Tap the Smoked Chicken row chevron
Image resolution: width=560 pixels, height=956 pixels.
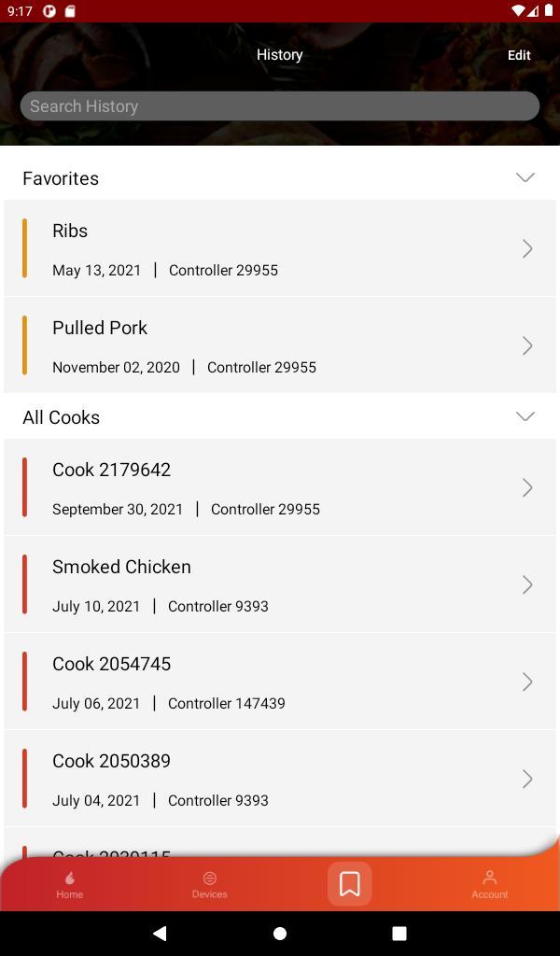point(527,584)
